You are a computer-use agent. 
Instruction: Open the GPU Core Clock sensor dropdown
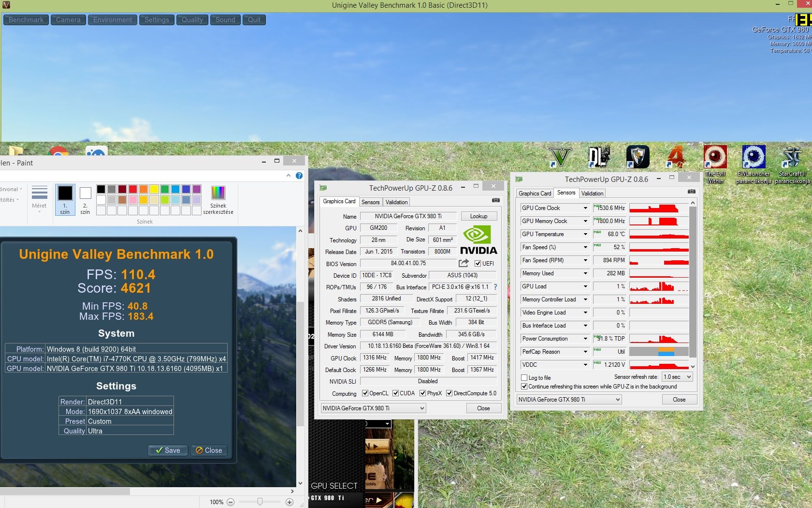[585, 208]
